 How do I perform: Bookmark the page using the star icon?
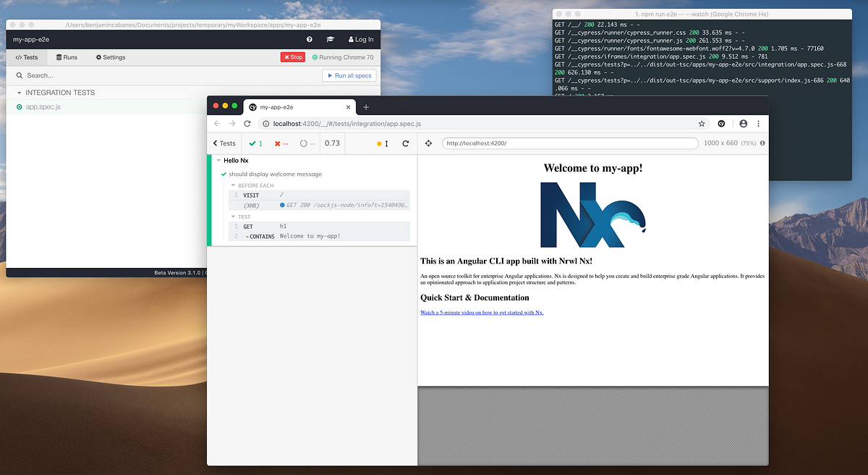click(702, 124)
